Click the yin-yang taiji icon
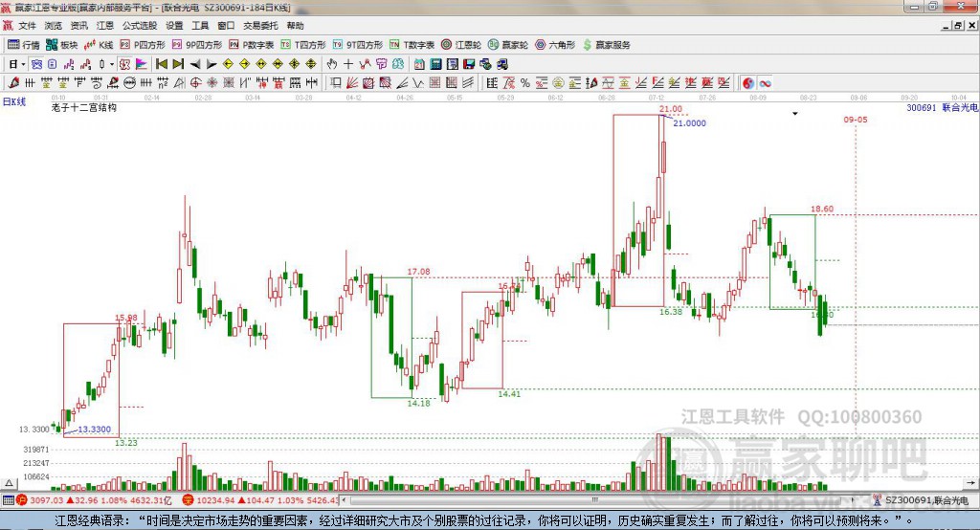 (748, 82)
